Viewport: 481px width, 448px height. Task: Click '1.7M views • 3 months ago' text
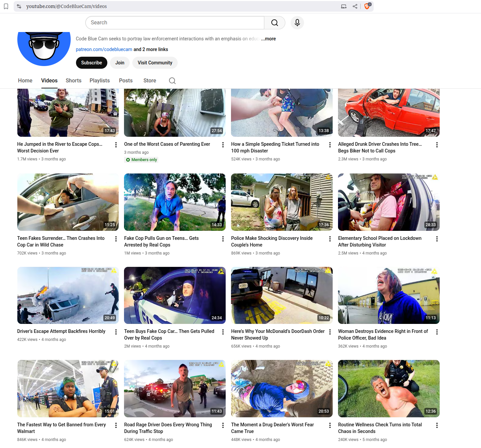[x=42, y=159]
